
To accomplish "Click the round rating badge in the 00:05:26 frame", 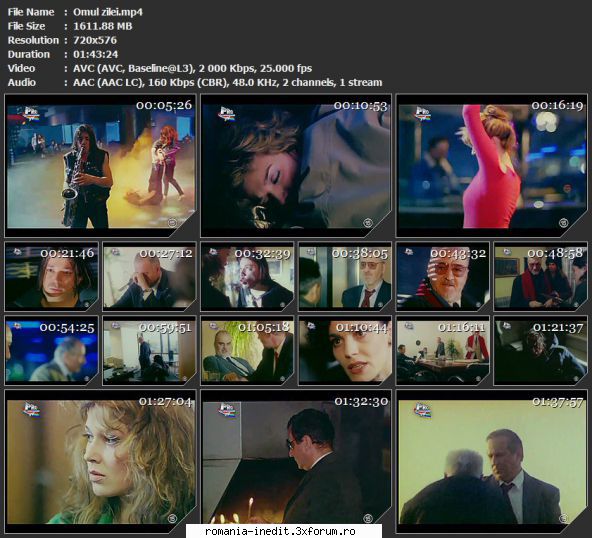I will click(x=173, y=223).
